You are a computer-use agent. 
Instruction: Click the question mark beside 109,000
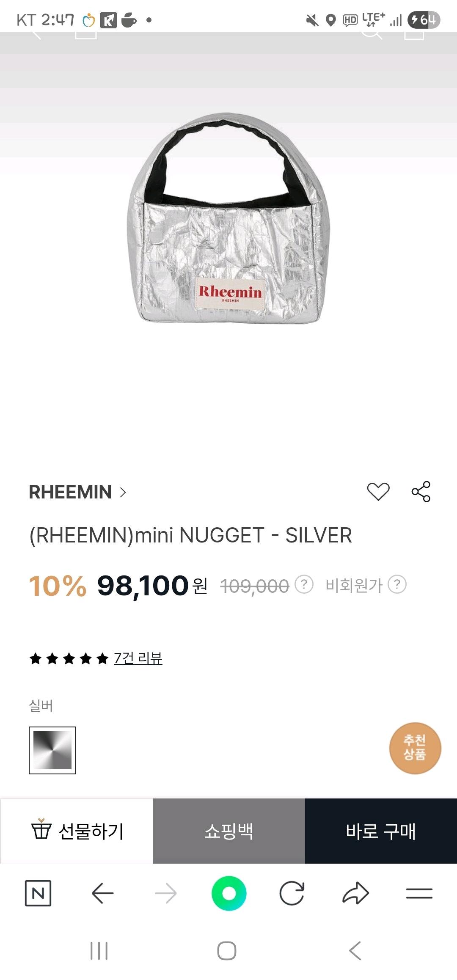[304, 584]
